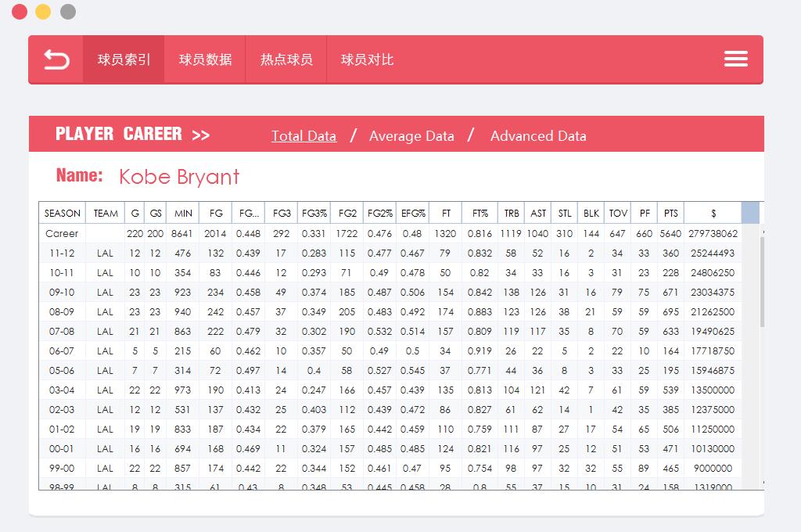
Task: Click the EFG% column header
Action: coord(413,213)
